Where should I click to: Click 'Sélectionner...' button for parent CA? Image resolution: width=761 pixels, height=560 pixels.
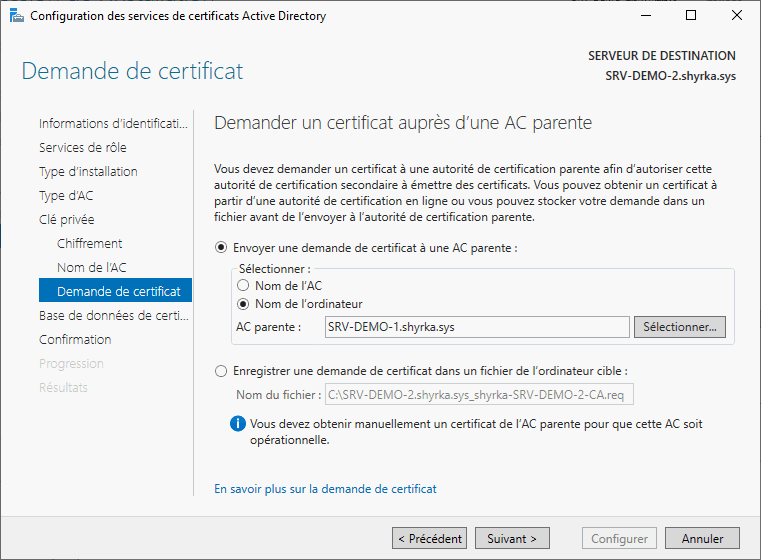[x=680, y=327]
